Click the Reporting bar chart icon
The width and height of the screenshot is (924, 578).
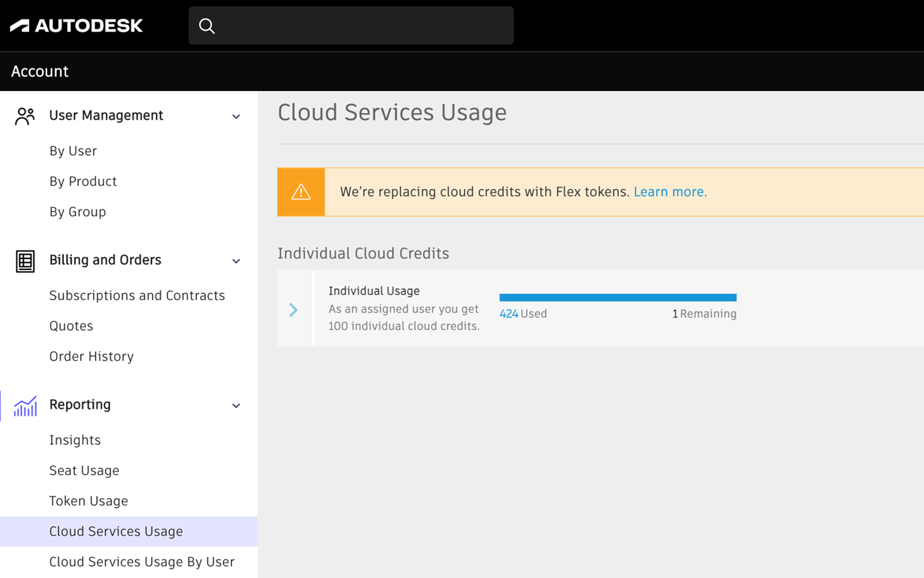[24, 405]
